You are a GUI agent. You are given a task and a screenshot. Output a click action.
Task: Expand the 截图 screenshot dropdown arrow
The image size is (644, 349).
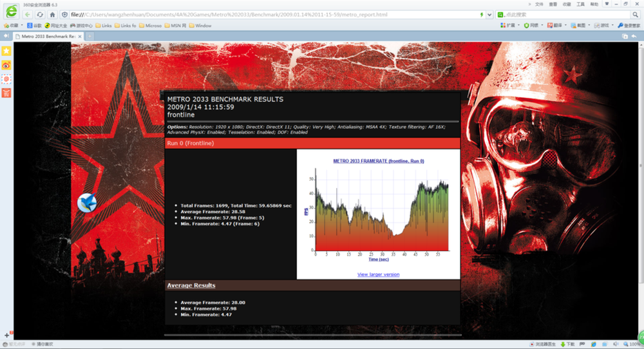click(589, 26)
